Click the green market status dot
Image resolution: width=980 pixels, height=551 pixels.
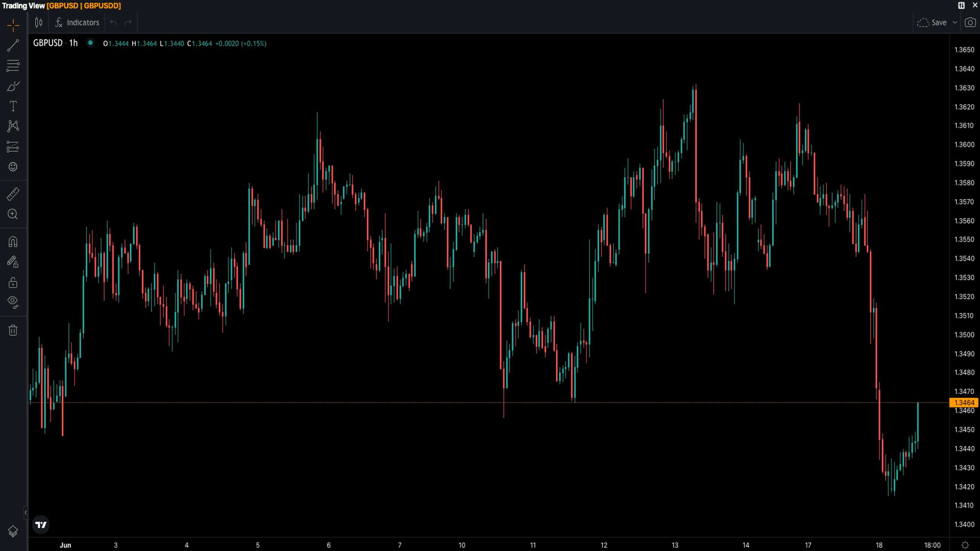(90, 43)
